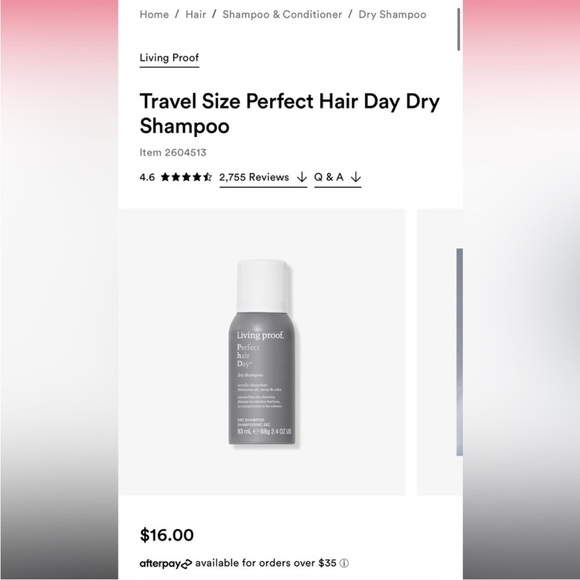Click the afterpay logo
The height and width of the screenshot is (580, 580).
166,564
